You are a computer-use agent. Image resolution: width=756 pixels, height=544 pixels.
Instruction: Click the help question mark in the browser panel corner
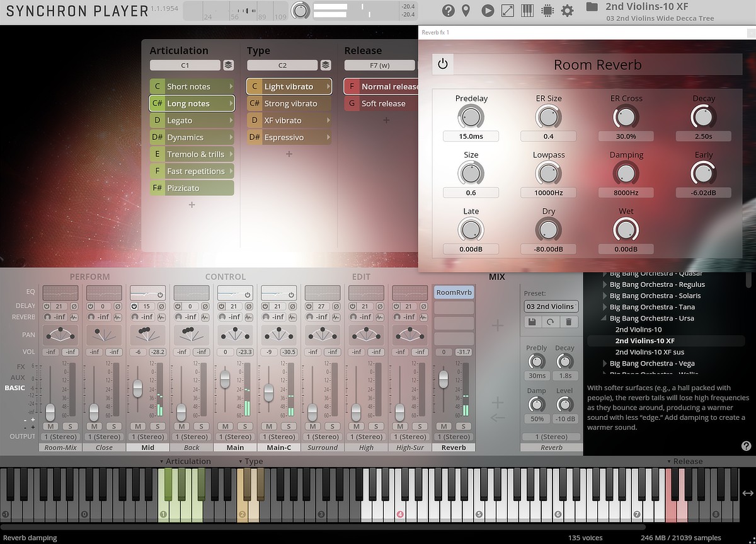746,446
